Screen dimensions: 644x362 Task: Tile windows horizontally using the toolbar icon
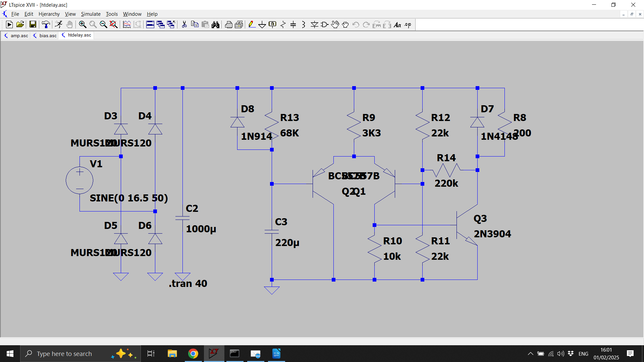150,24
